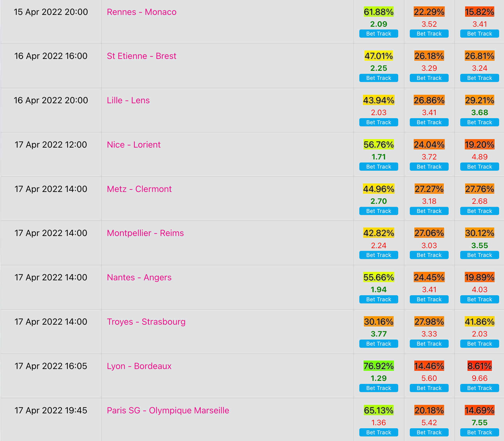Viewport: 504px width, 441px height.
Task: Click Bet Track under 3.72 odds, Nice - Lorient
Action: click(429, 167)
